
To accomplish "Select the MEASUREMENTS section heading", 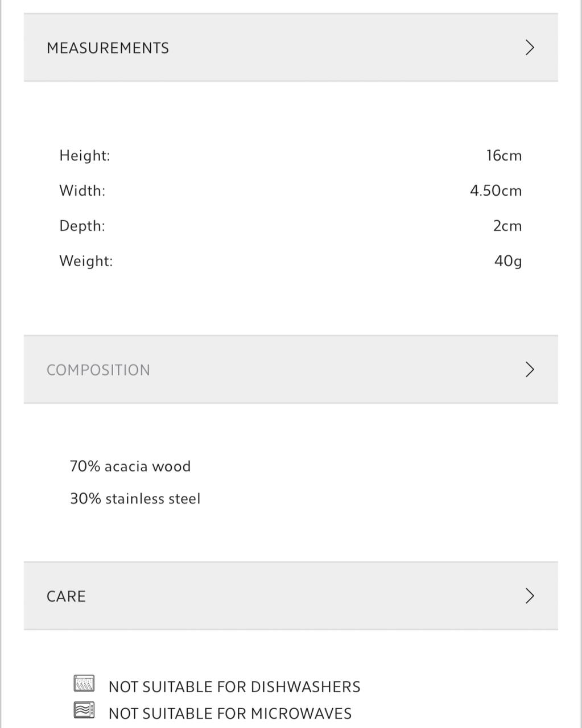I will pyautogui.click(x=108, y=48).
